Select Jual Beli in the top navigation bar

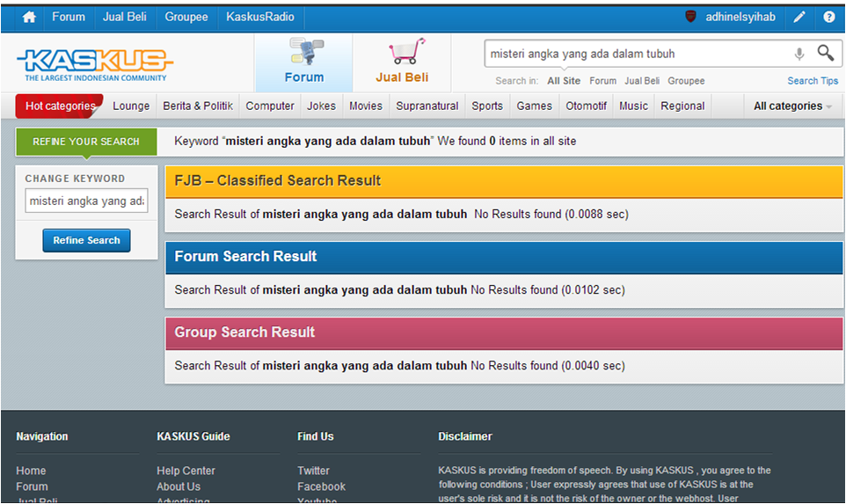click(125, 17)
